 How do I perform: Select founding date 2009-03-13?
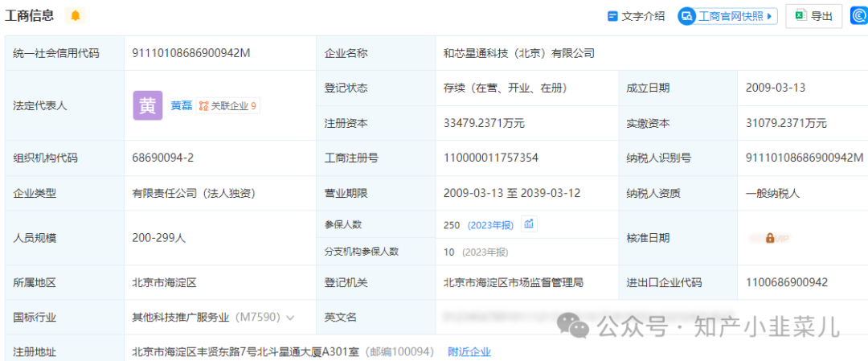click(x=776, y=88)
